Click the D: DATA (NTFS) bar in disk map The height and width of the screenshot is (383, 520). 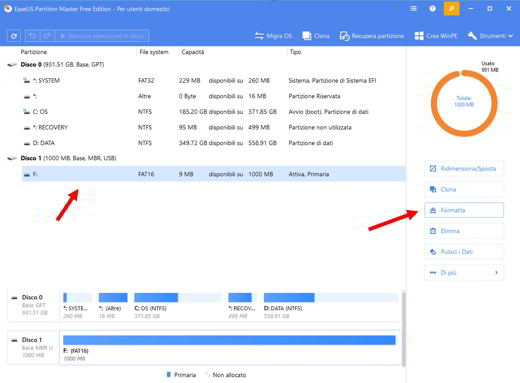tap(331, 297)
